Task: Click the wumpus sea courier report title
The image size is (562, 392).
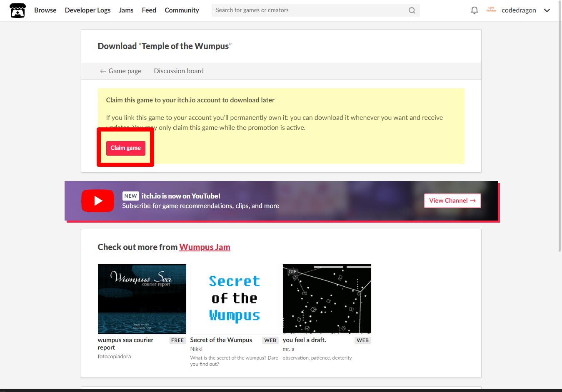Action: pyautogui.click(x=125, y=344)
